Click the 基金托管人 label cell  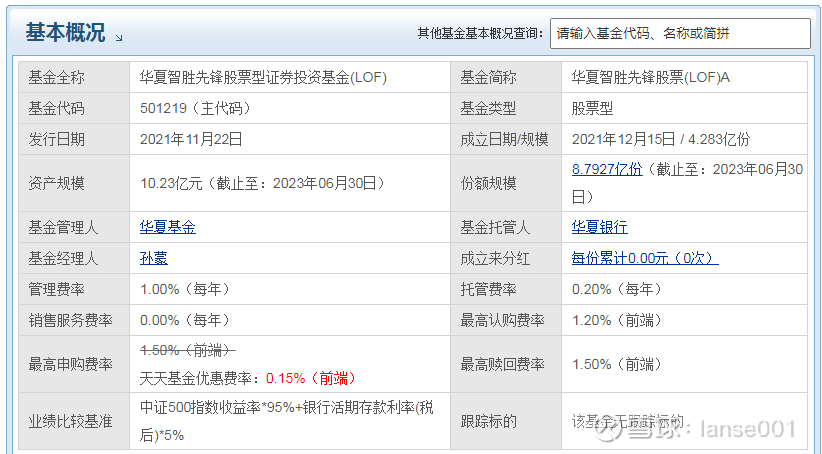pyautogui.click(x=506, y=228)
